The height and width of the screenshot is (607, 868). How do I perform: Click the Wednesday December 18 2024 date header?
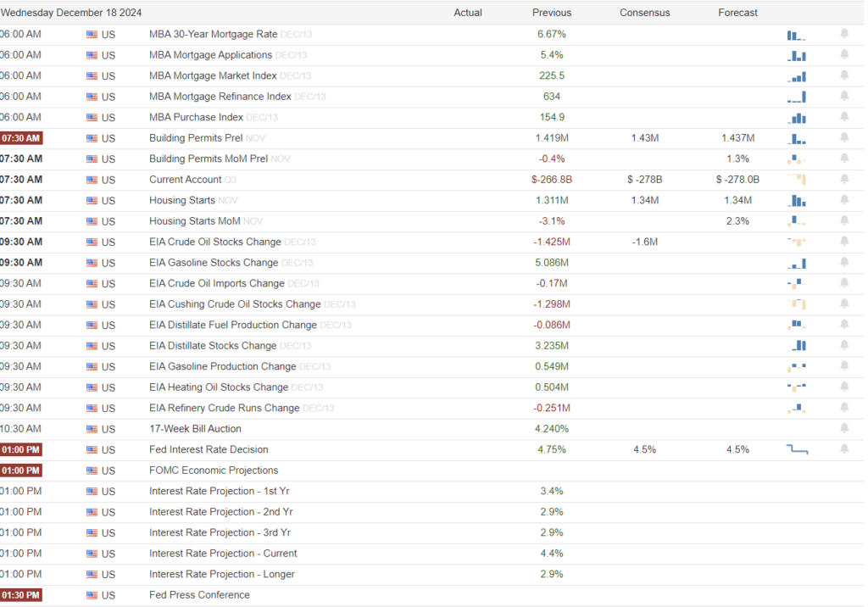click(x=71, y=12)
